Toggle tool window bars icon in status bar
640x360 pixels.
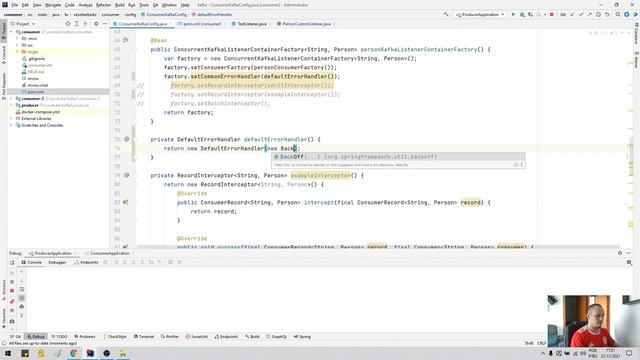pos(4,343)
